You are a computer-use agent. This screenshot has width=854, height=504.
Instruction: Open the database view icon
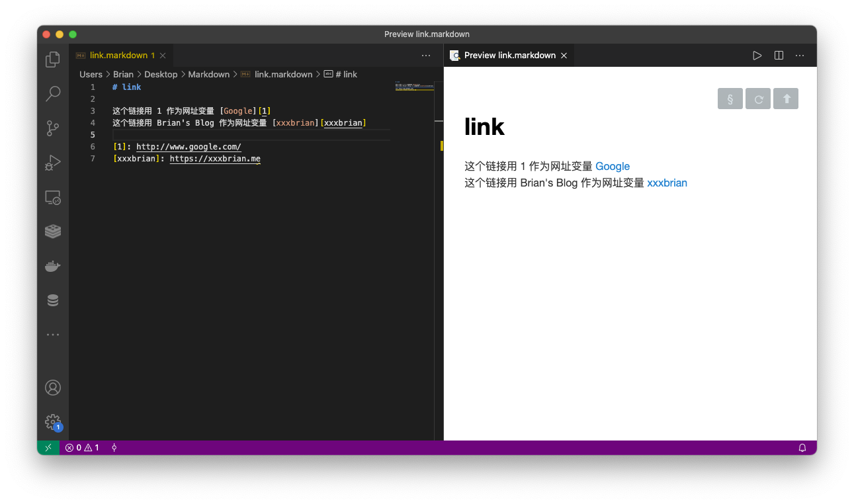pyautogui.click(x=53, y=300)
